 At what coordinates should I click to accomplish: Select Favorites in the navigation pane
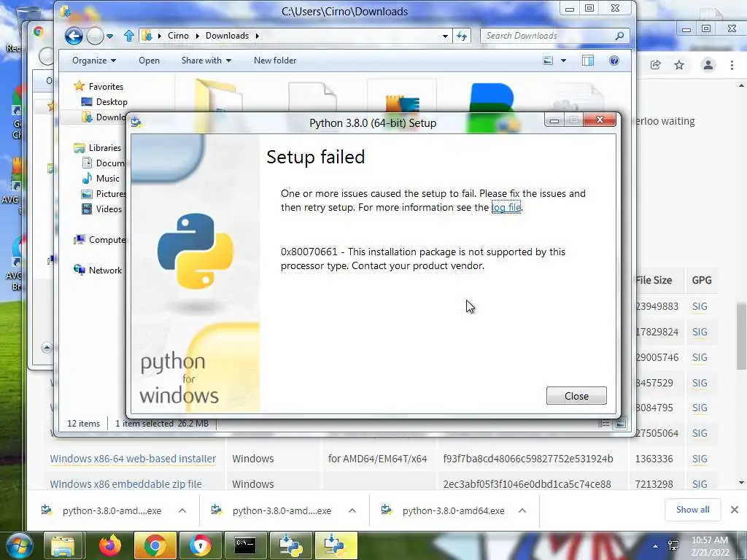106,87
